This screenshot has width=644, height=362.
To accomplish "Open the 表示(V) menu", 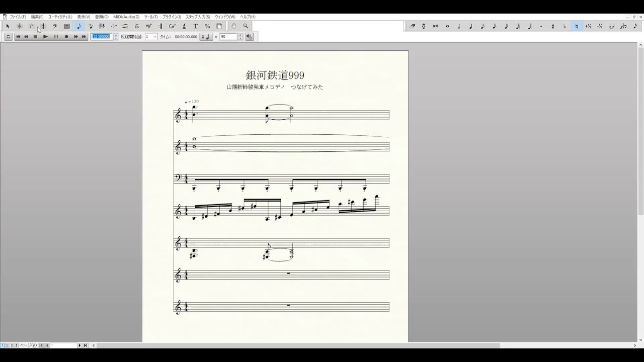I will (x=84, y=17).
